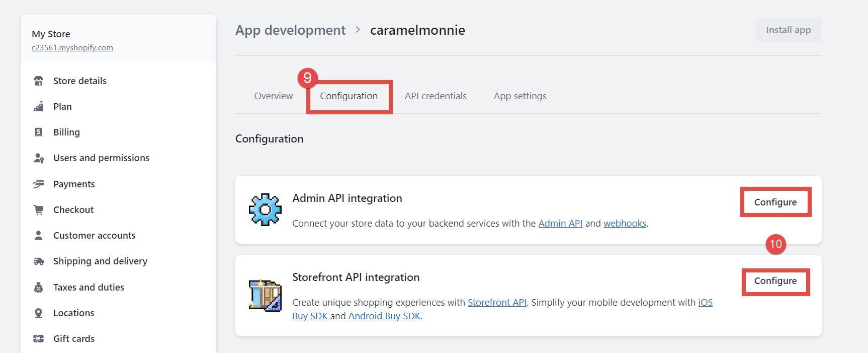
Task: Select the Configuration tab
Action: pos(349,96)
